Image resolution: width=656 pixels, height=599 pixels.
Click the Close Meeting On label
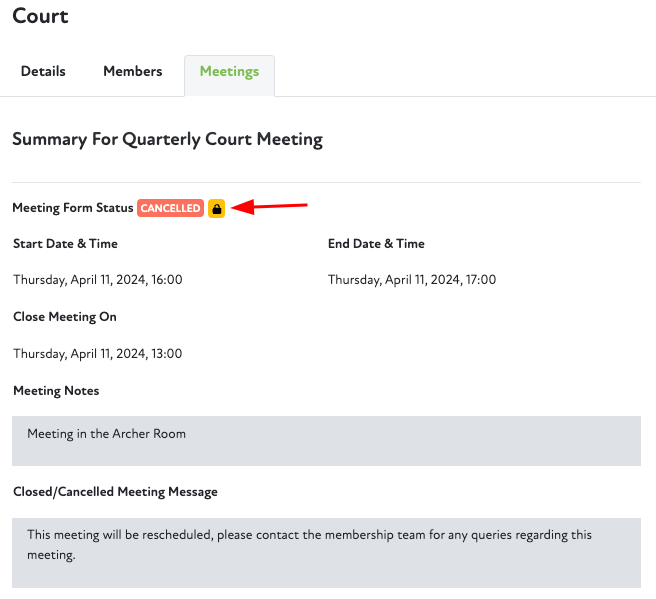(65, 317)
